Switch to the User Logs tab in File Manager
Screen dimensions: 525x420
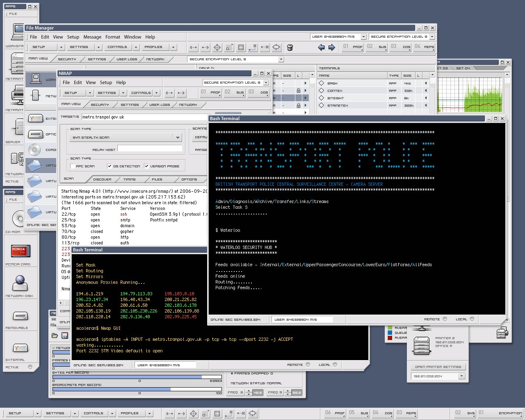(x=127, y=59)
